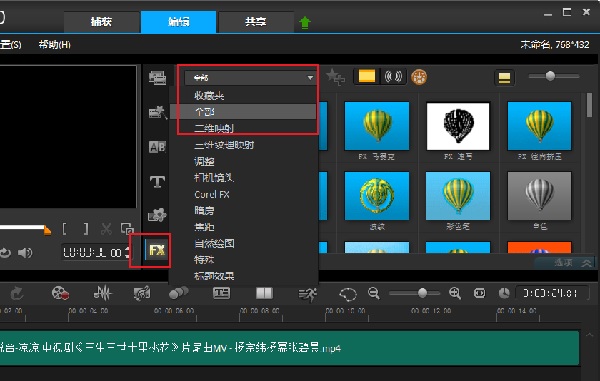600x381 pixels.
Task: Switch to the 共享 tab
Action: (256, 22)
